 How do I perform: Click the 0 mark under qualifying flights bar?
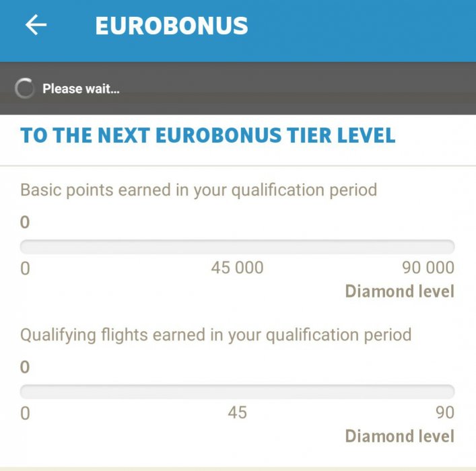pos(25,413)
